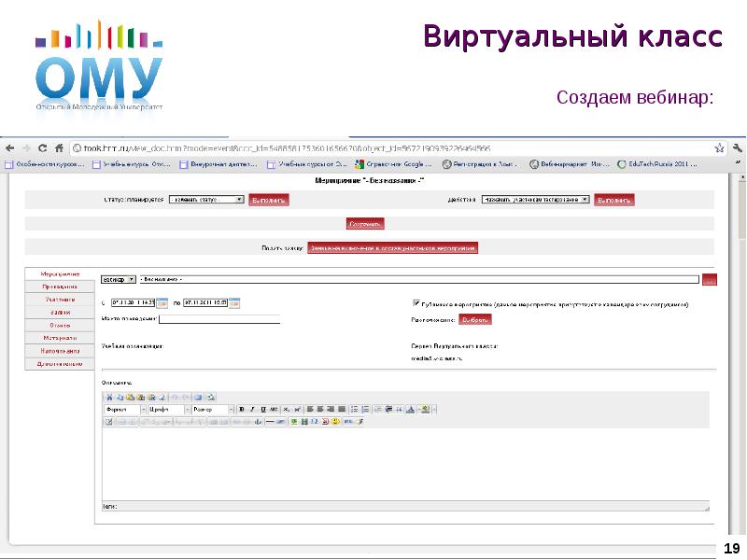Open the Материалы section in the sidebar
This screenshot has height=560, width=747.
(61, 337)
